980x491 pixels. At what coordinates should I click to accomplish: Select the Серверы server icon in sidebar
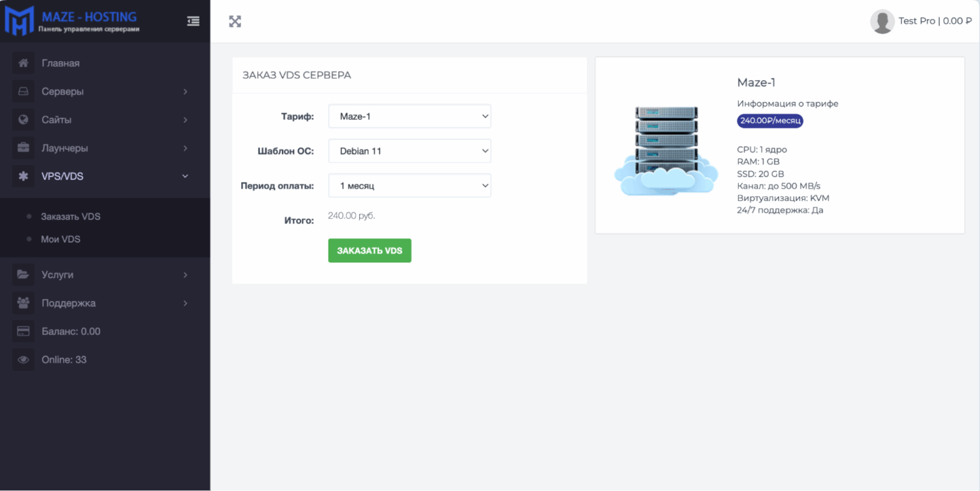[x=23, y=91]
